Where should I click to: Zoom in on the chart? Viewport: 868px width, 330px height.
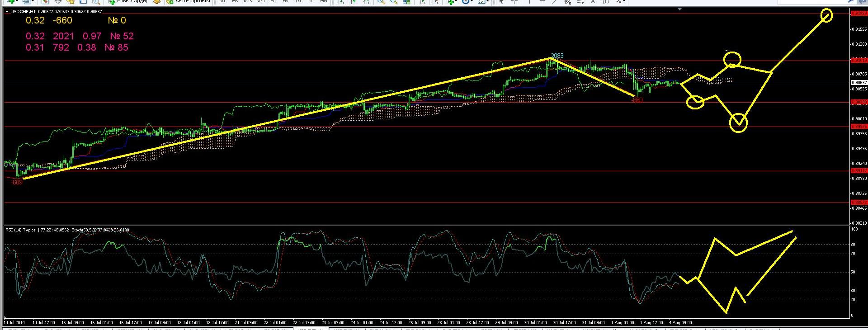coord(381,1)
